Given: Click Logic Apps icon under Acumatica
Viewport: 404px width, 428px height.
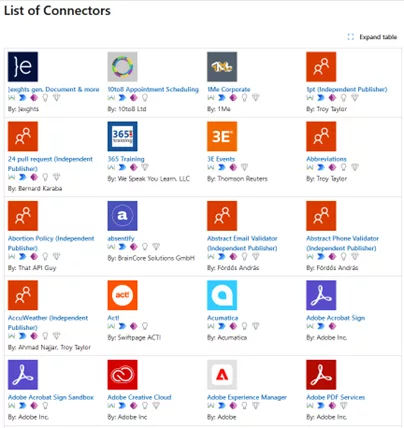Looking at the screenshot, I should point(211,326).
